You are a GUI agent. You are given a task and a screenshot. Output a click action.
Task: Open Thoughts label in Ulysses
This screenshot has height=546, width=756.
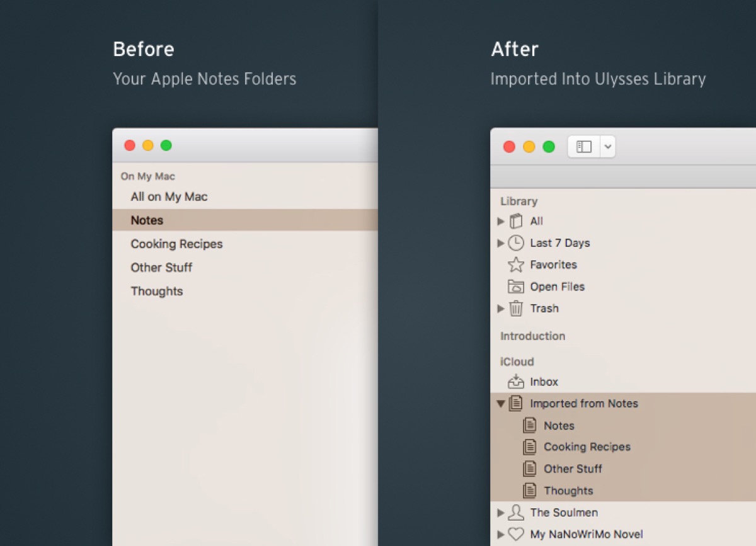(568, 491)
